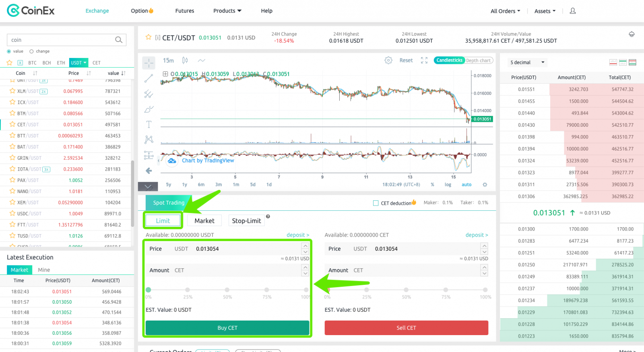Expand the chart OHLC legend box
This screenshot has width=644, height=352.
coord(165,74)
